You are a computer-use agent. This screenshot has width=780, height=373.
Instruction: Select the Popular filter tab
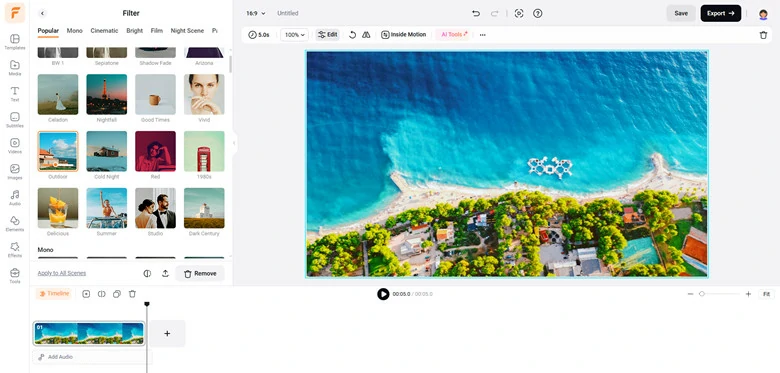[x=48, y=31]
